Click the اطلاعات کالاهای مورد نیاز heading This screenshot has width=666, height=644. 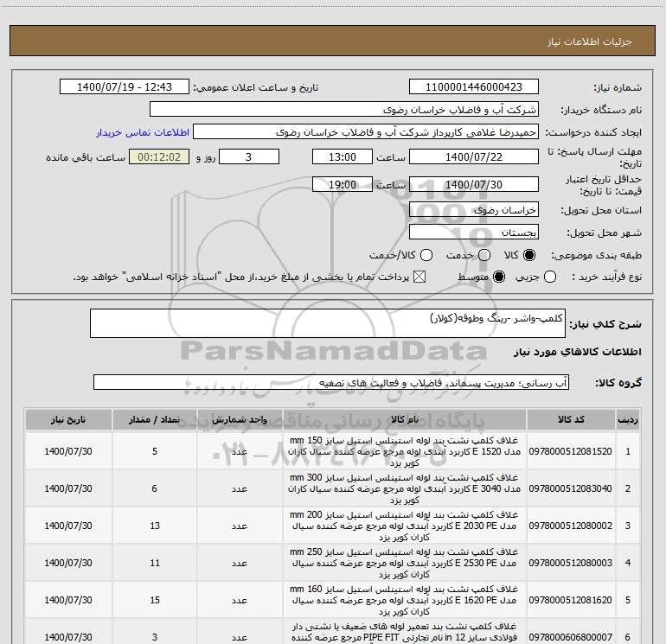577,352
